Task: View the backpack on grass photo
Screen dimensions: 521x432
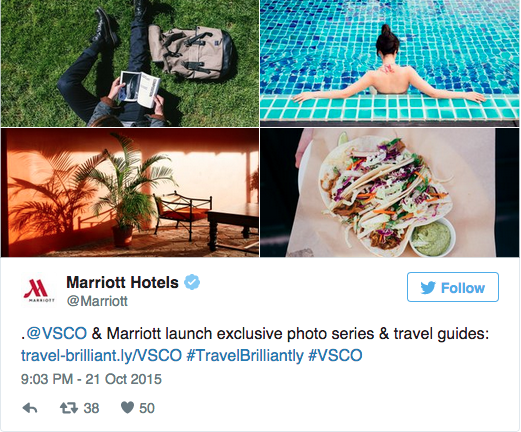Action: click(x=130, y=63)
